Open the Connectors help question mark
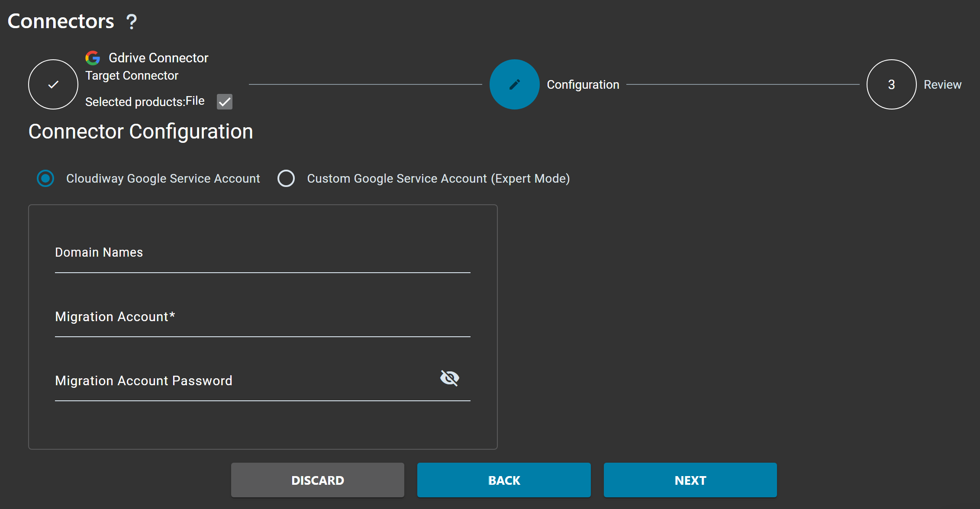 (131, 22)
